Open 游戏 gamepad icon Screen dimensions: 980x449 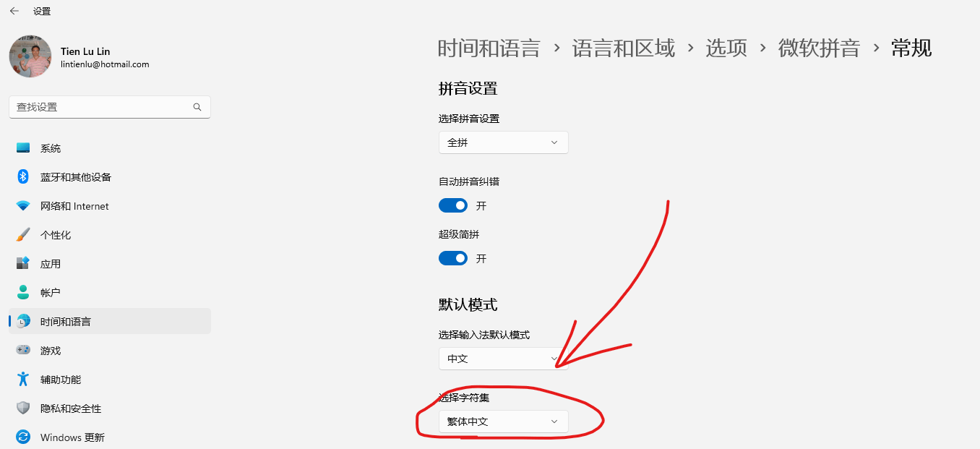[23, 351]
